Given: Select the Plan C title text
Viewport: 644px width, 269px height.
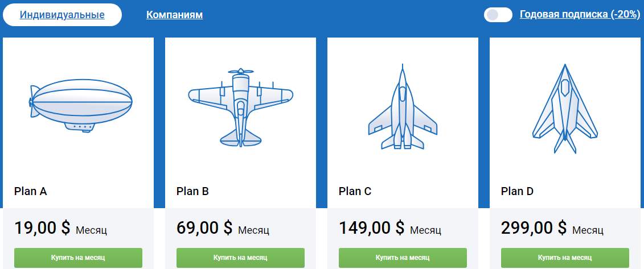Looking at the screenshot, I should tap(355, 191).
